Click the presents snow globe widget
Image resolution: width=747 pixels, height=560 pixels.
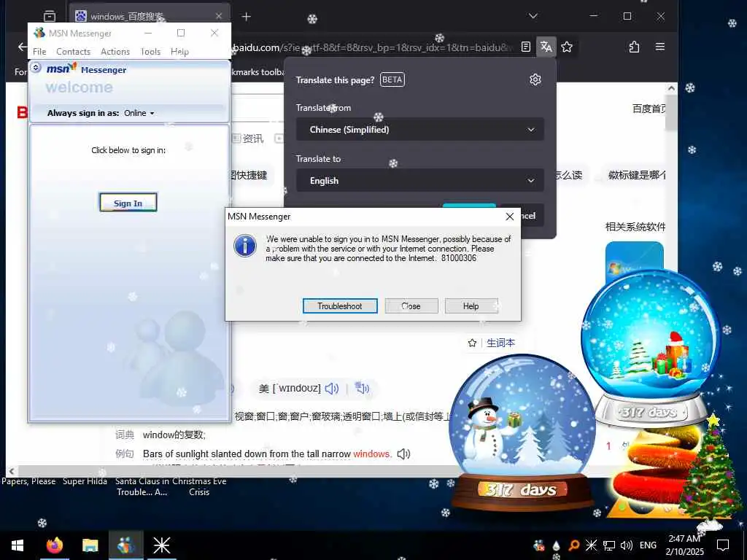[651, 350]
